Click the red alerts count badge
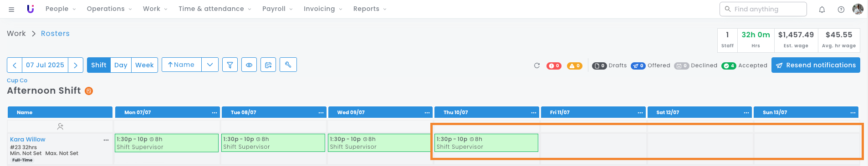Screen dimensions: 868x166 point(554,66)
